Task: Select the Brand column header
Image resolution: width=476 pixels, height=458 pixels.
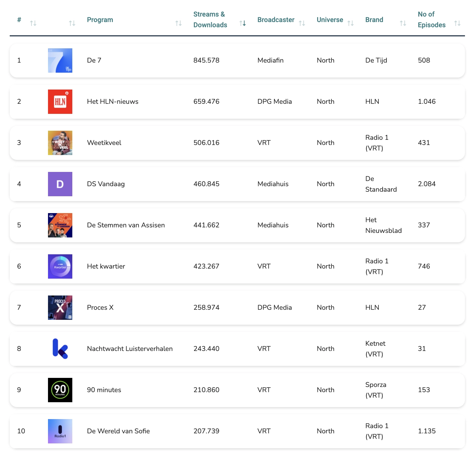Action: 374,20
